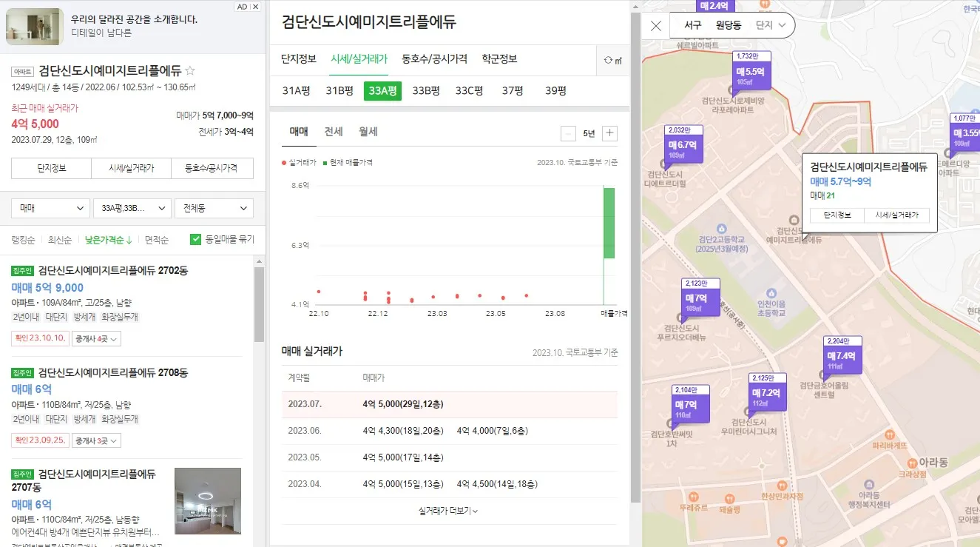
Task: Sort listings by 최신순
Action: pyautogui.click(x=60, y=240)
